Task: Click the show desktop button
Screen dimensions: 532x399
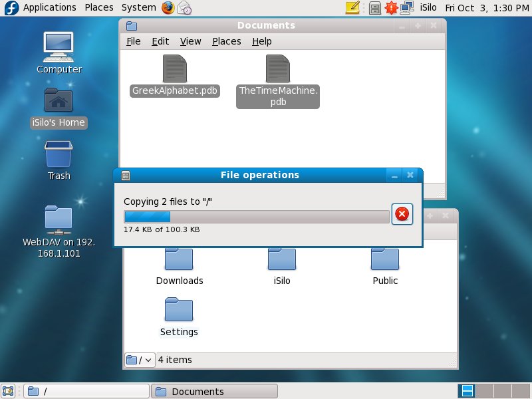Action: [9, 392]
